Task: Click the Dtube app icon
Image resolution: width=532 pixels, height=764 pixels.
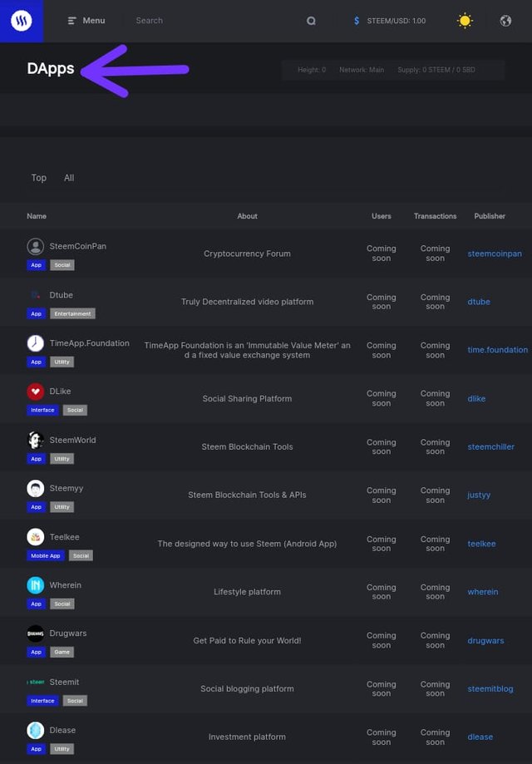Action: coord(36,295)
